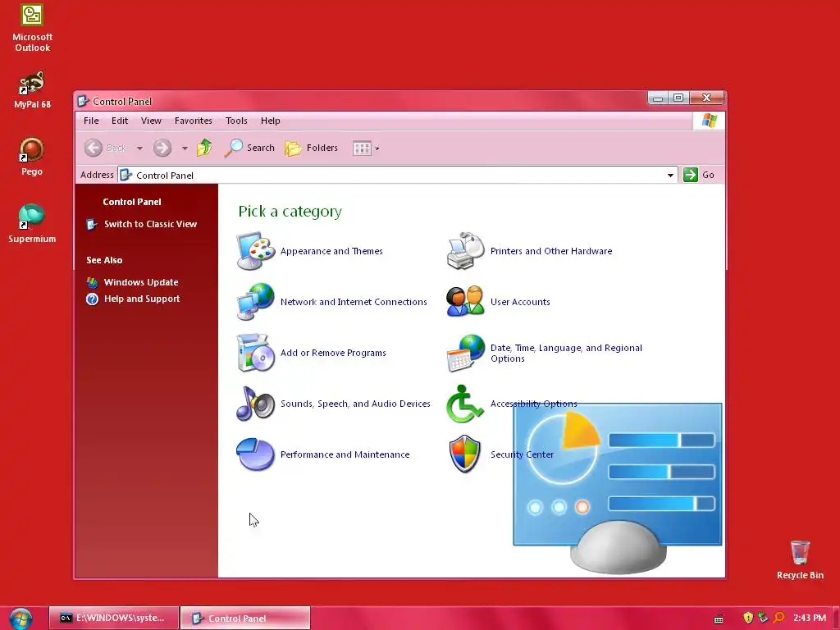The image size is (840, 630).
Task: Open the Search pane in toolbar
Action: point(249,148)
